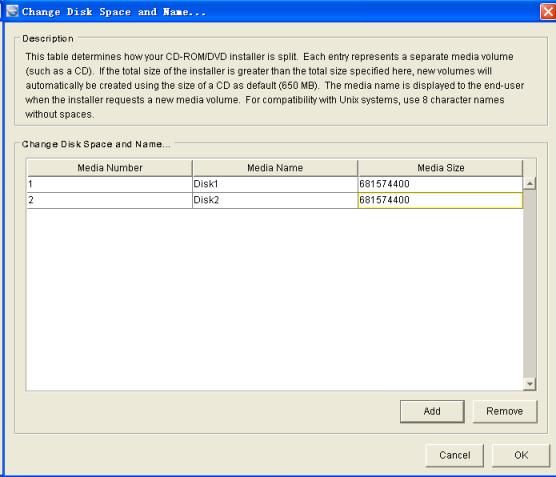Image resolution: width=556 pixels, height=477 pixels.
Task: Click the Media Number column header
Action: coord(110,168)
